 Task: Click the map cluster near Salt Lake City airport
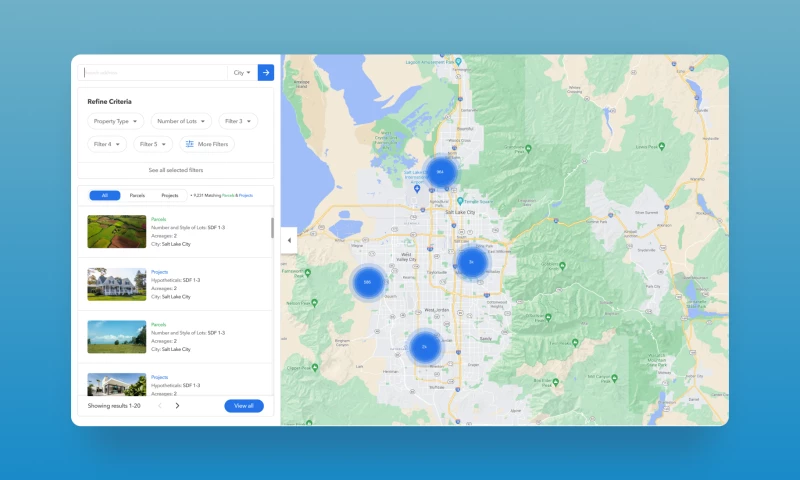(439, 172)
